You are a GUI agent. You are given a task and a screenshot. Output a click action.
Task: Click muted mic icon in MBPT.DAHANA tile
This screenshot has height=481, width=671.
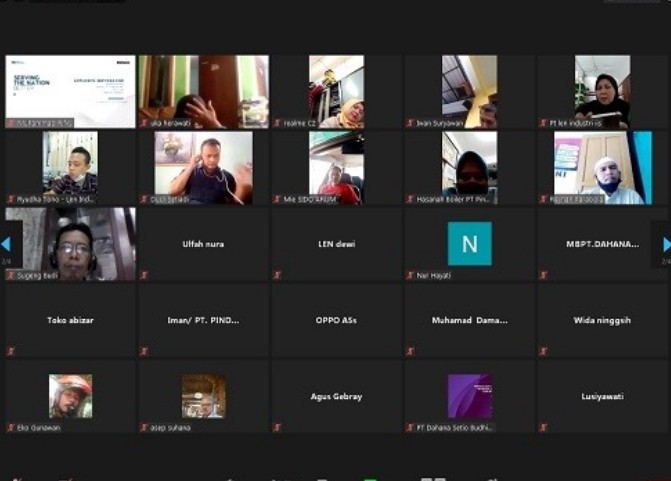coord(543,275)
